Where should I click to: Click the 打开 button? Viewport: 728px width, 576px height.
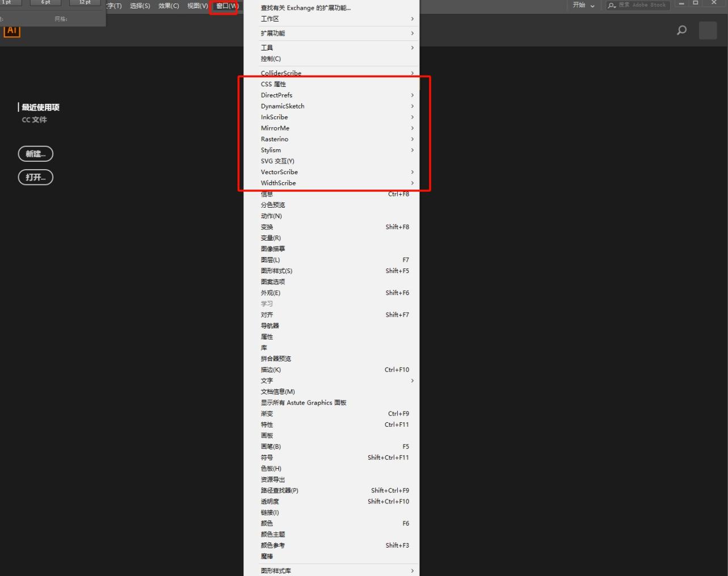[36, 177]
